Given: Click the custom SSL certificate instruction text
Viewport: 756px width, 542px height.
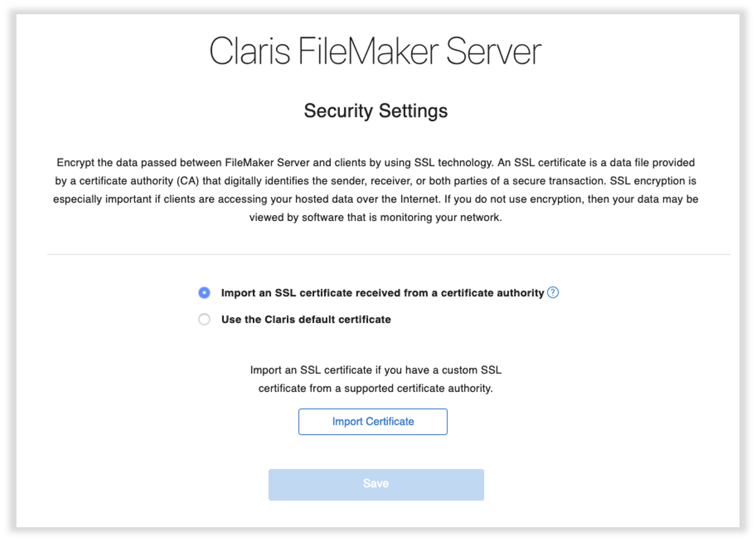Looking at the screenshot, I should click(x=376, y=379).
